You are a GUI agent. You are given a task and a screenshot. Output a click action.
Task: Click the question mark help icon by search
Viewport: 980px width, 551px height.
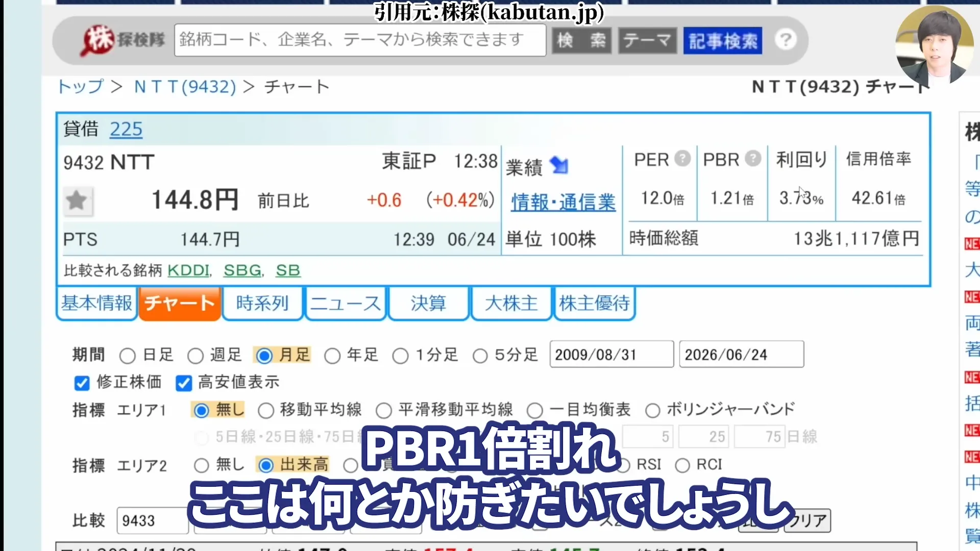(x=786, y=40)
